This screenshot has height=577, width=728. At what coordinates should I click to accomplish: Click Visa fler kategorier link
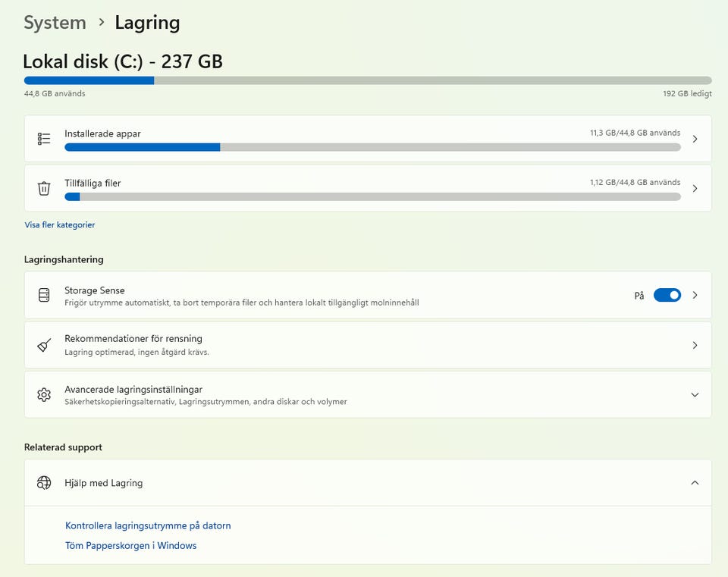(x=59, y=224)
